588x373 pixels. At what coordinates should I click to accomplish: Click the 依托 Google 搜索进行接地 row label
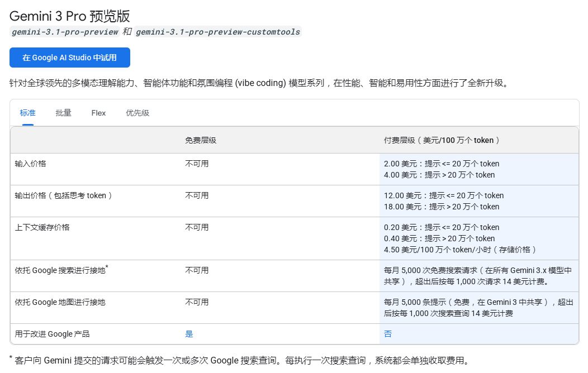61,270
